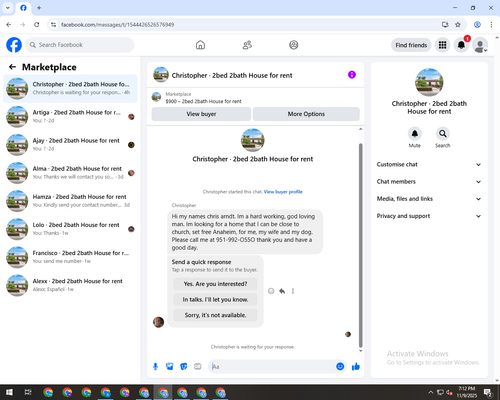Open the Alexx conversation in the list

(70, 285)
